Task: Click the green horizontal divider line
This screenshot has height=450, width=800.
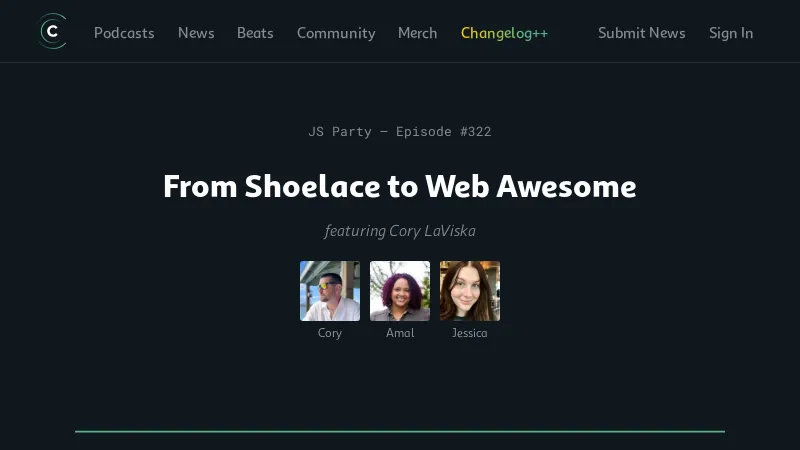Action: click(400, 431)
